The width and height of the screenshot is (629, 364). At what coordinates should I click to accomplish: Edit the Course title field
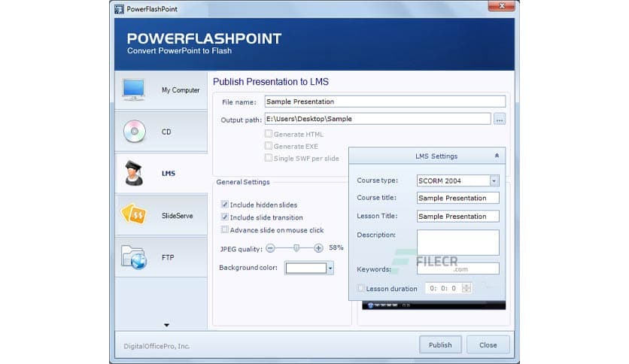pos(457,198)
